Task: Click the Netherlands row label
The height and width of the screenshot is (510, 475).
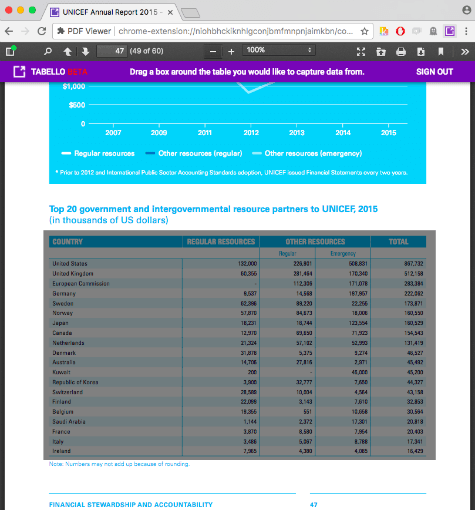Action: (x=68, y=343)
